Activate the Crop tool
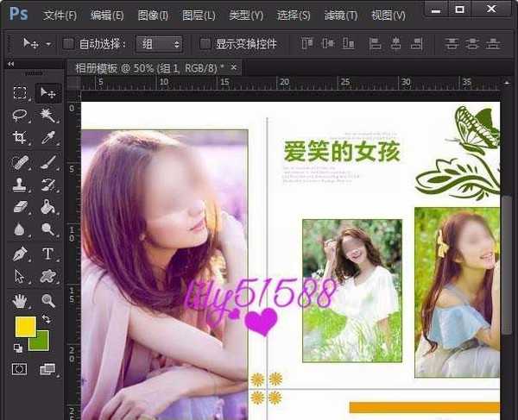Image resolution: width=518 pixels, height=420 pixels. [20, 138]
